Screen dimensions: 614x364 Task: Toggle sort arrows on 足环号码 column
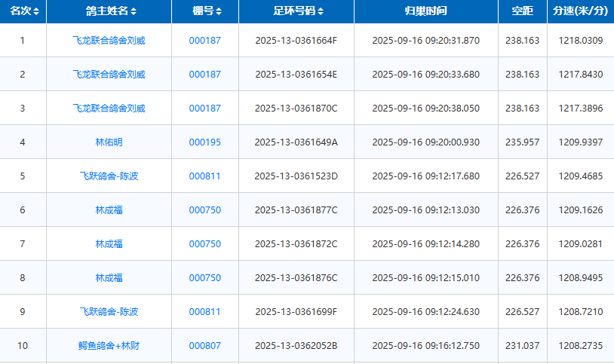[x=321, y=12]
